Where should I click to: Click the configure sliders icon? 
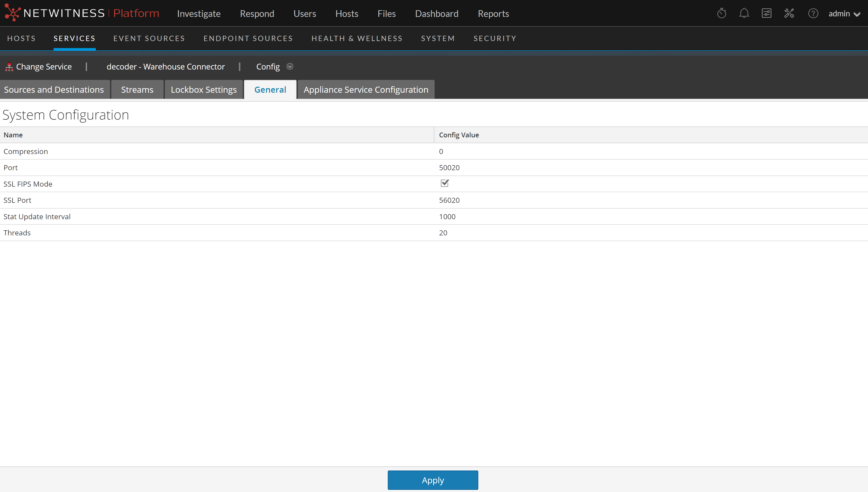[x=766, y=14]
